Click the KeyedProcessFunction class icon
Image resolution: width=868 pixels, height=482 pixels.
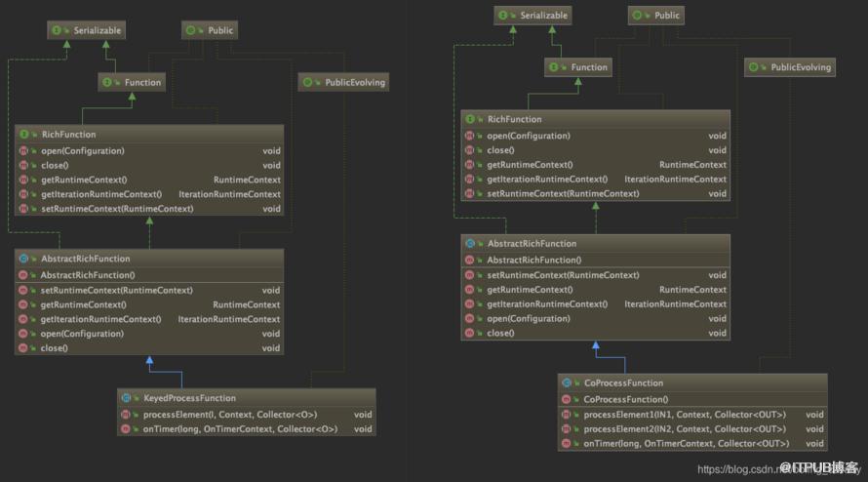[x=126, y=398]
